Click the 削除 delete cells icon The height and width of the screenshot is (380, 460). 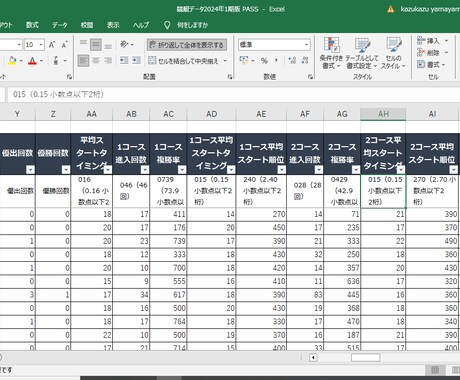pos(421,52)
